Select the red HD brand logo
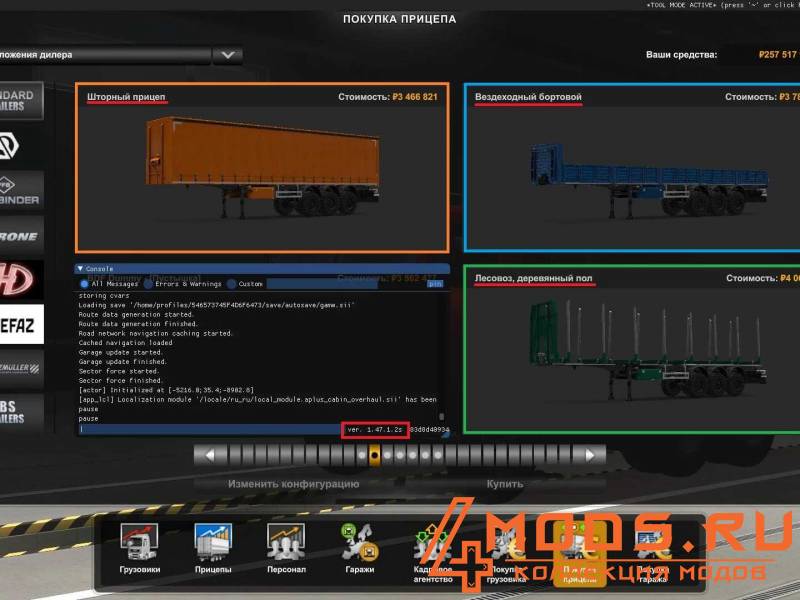 coord(20,280)
